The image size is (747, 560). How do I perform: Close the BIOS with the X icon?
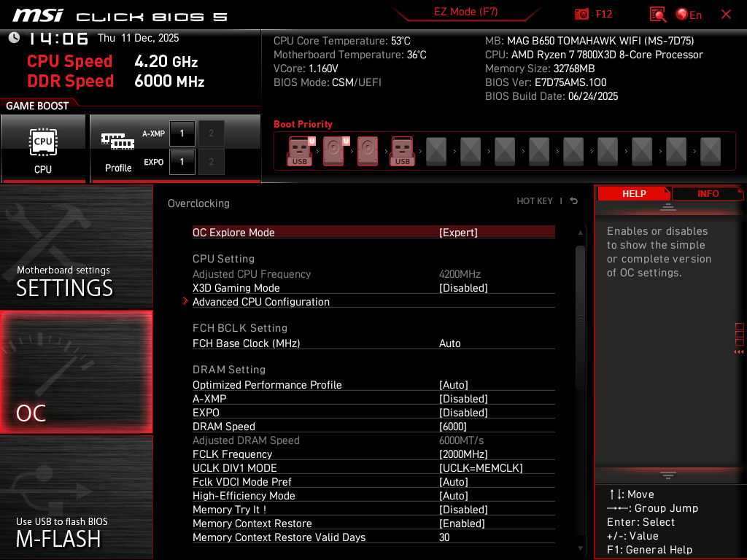pyautogui.click(x=726, y=15)
